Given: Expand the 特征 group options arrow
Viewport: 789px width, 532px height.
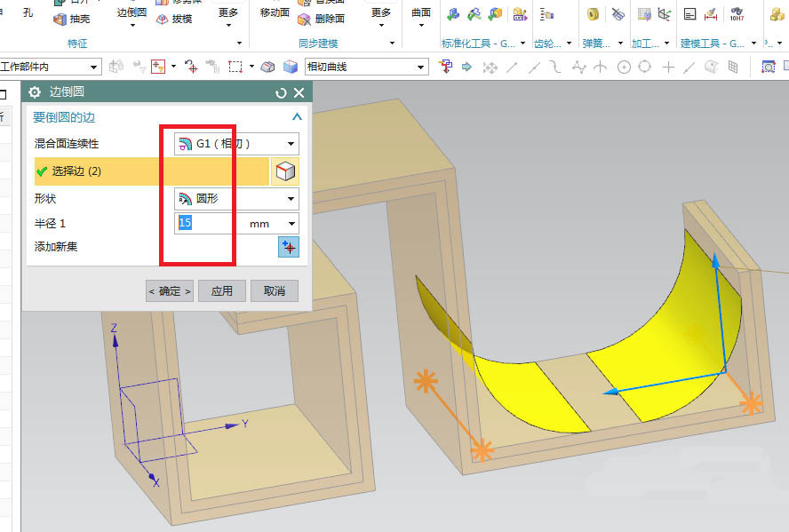Looking at the screenshot, I should (x=240, y=44).
